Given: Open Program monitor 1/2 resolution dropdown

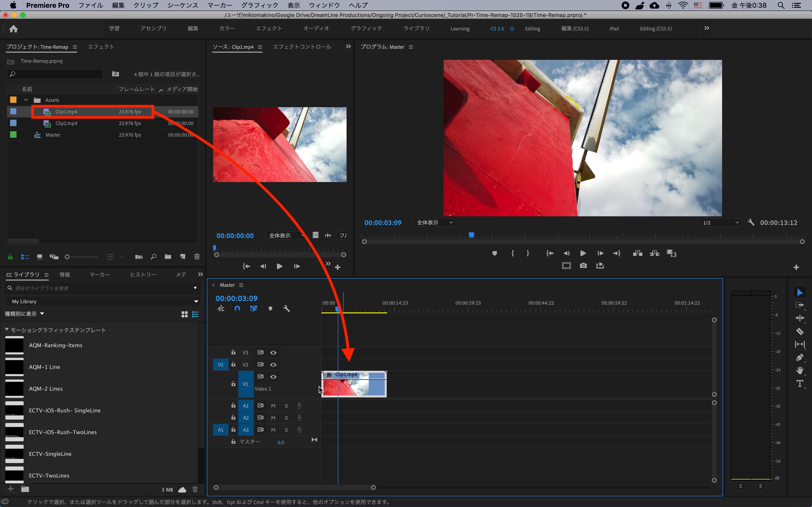Looking at the screenshot, I should (720, 223).
